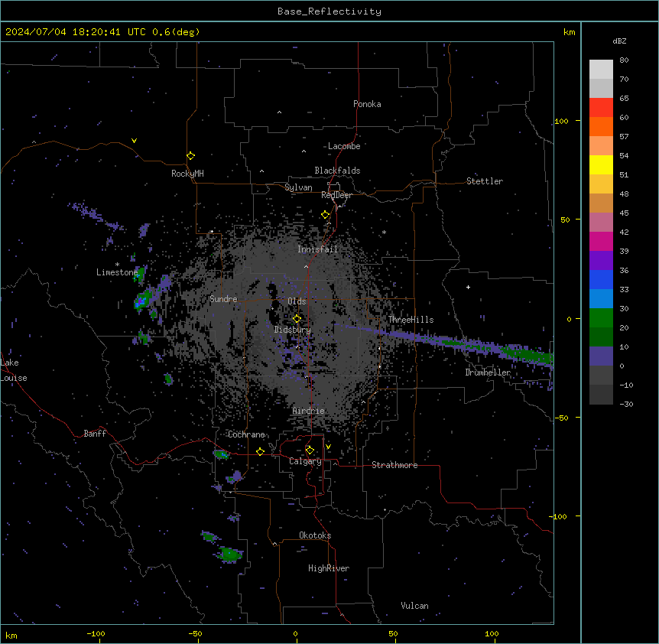This screenshot has width=659, height=644.
Task: Click the green echo cell south of Limestone
Action: (x=142, y=301)
